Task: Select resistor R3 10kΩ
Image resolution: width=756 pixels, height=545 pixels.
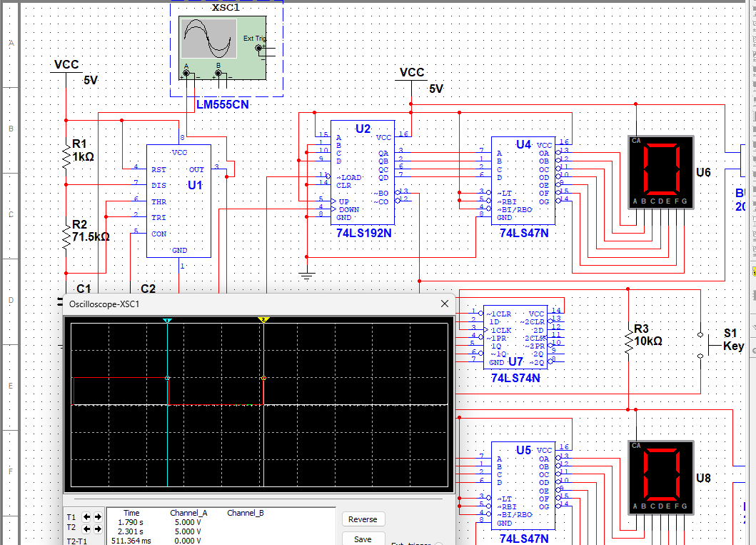Action: point(628,342)
